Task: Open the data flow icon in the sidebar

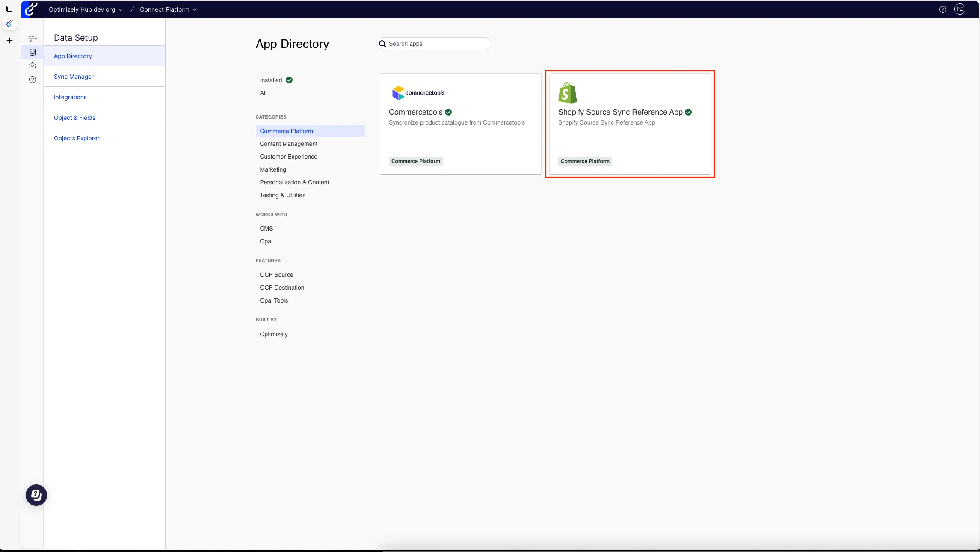Action: point(33,39)
